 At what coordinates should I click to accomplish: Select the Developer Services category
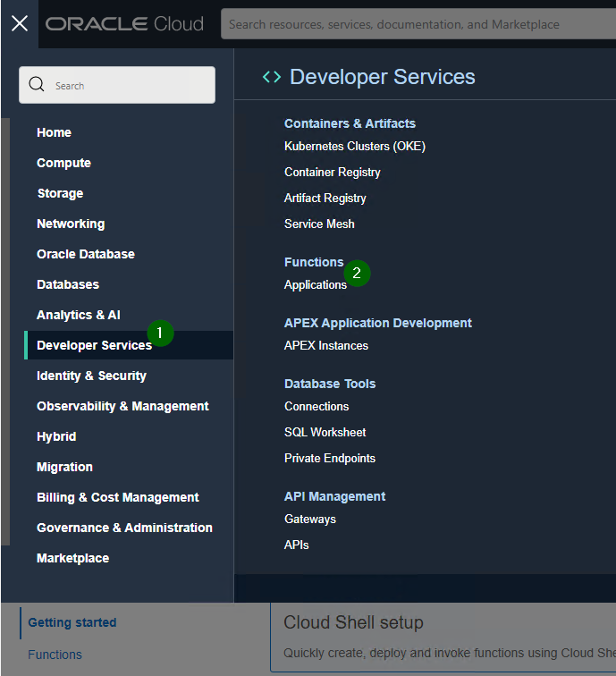[x=129, y=345]
